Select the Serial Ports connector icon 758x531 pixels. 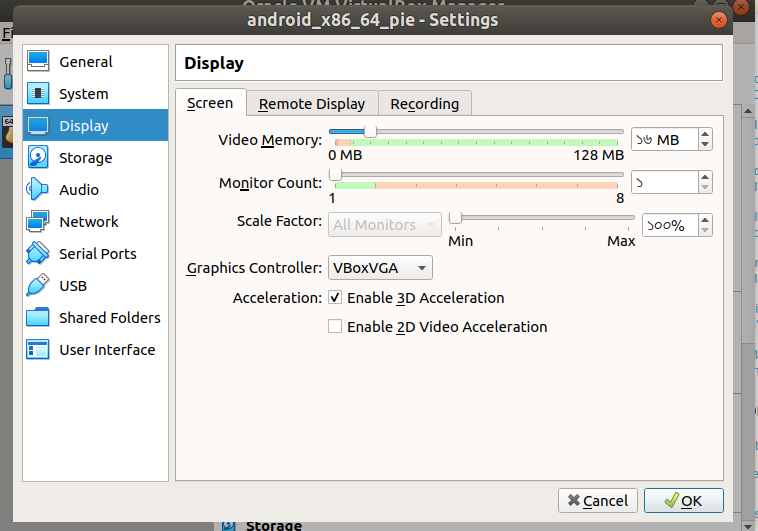[38, 253]
